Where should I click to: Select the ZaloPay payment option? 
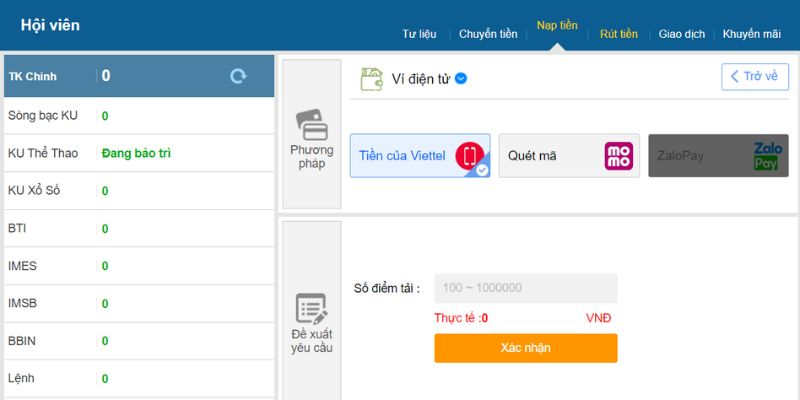click(x=717, y=156)
